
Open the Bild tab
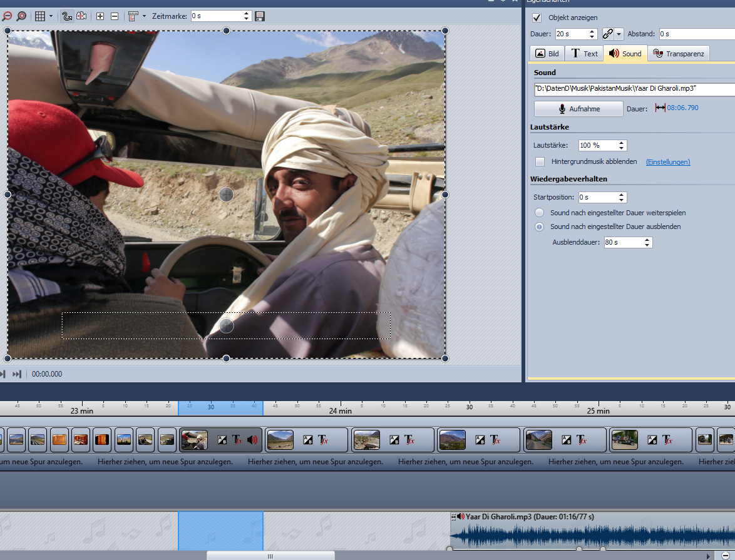[547, 54]
